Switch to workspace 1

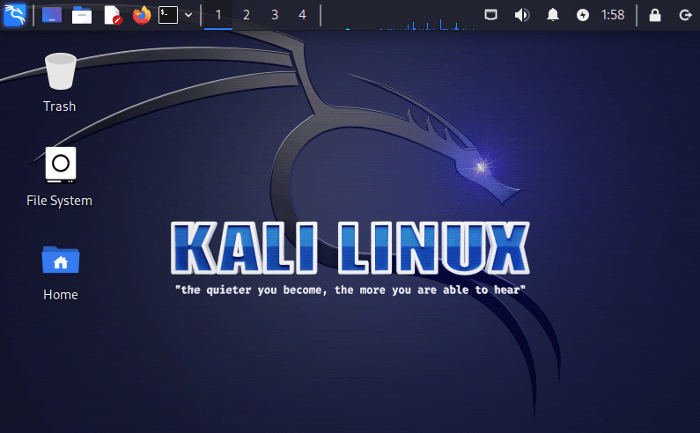[218, 15]
